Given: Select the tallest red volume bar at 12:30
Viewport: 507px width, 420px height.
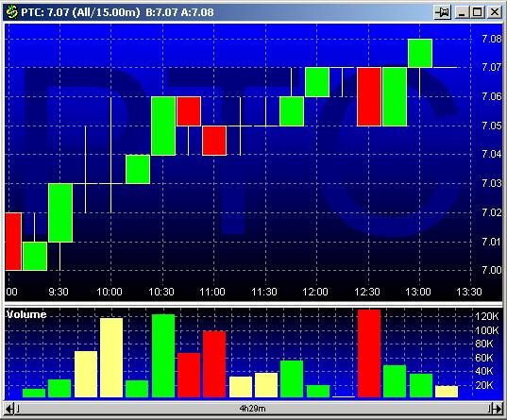Looking at the screenshot, I should click(369, 353).
